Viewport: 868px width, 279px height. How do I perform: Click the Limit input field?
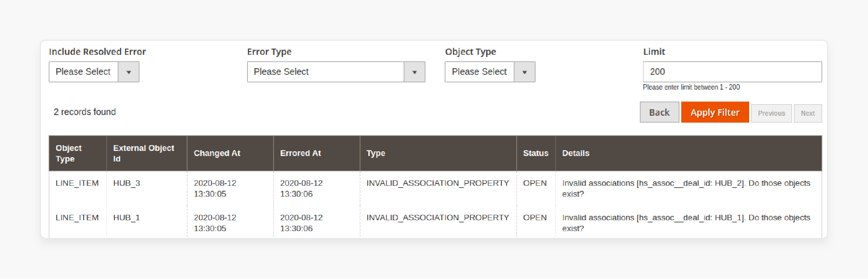(732, 72)
